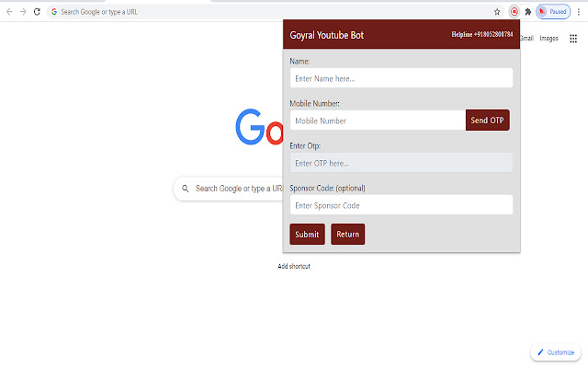Click the Paused profile chip
Viewport: 588px width, 368px height.
[x=553, y=12]
